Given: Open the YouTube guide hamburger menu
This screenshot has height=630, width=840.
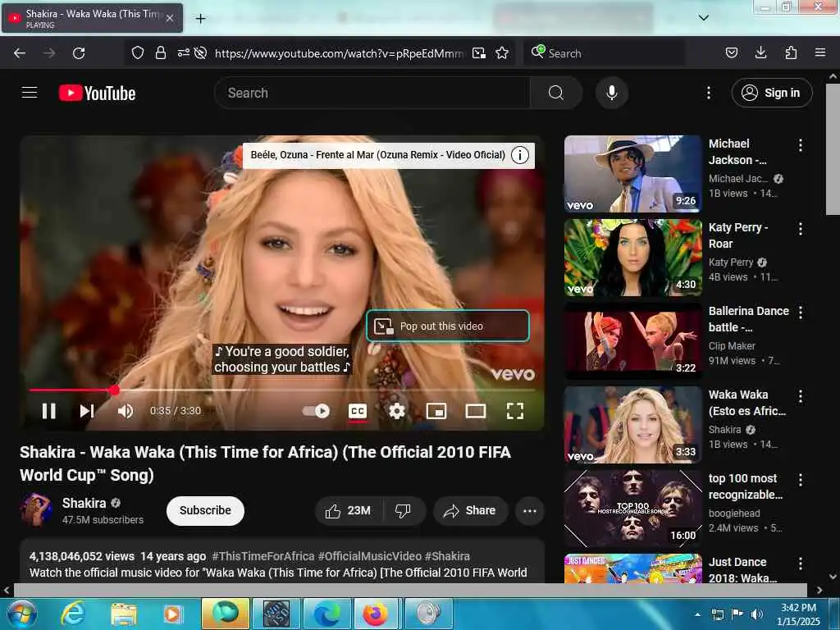Looking at the screenshot, I should [x=30, y=93].
